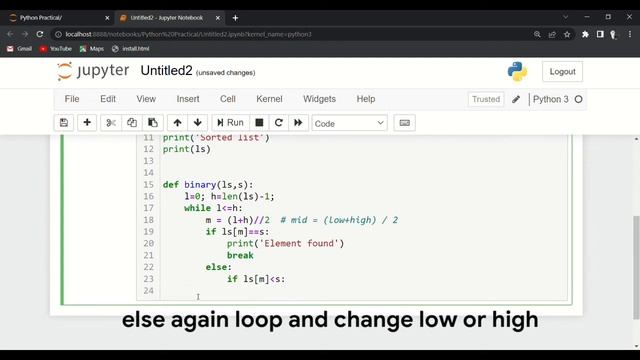Restart kernel and run all cells

pos(298,123)
